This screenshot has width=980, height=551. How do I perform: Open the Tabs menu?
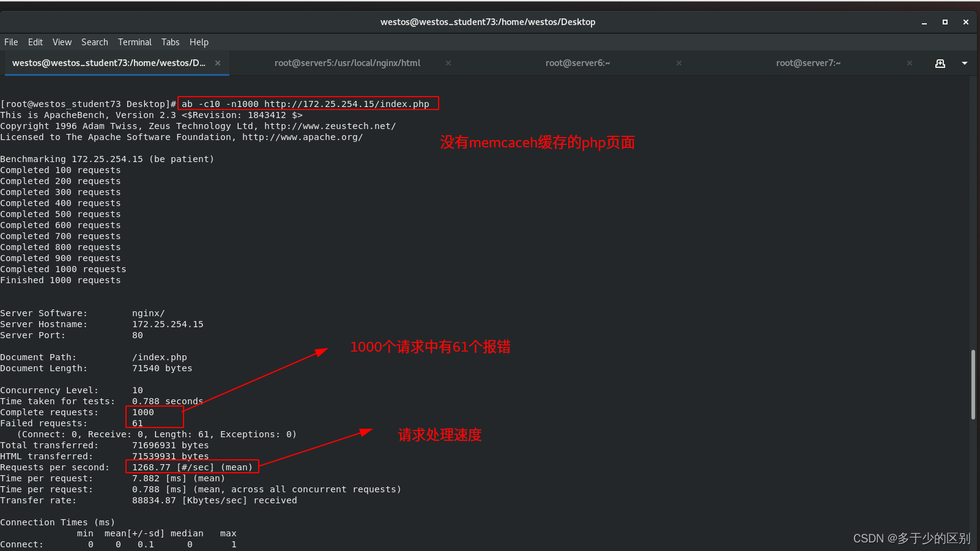click(x=171, y=42)
